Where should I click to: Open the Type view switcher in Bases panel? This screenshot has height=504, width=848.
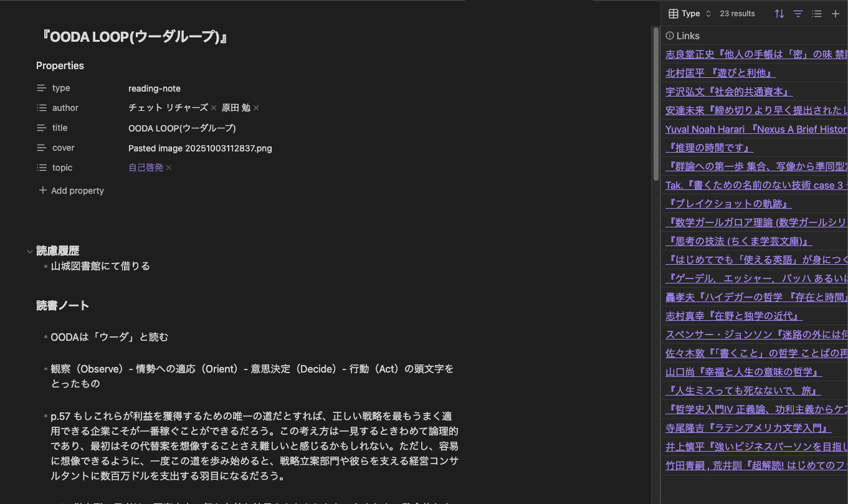coord(690,13)
